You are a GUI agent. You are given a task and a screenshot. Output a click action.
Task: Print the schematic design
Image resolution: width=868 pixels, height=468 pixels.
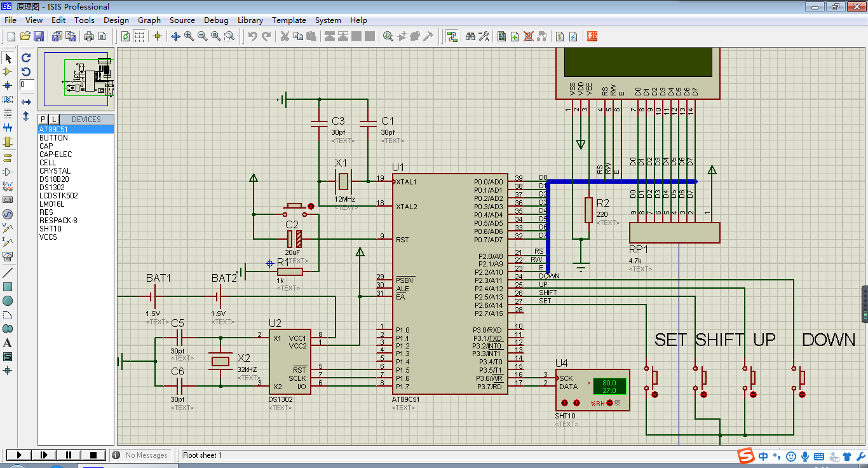pyautogui.click(x=89, y=36)
